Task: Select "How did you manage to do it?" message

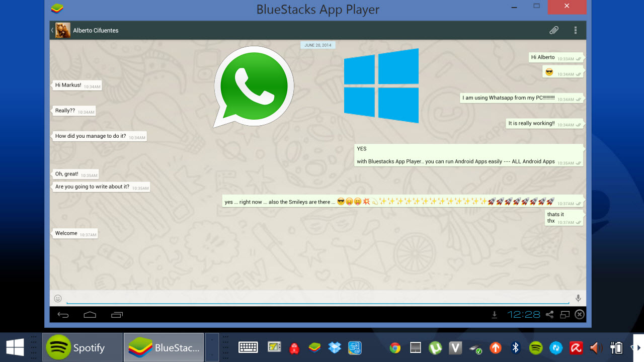Action: pyautogui.click(x=99, y=136)
